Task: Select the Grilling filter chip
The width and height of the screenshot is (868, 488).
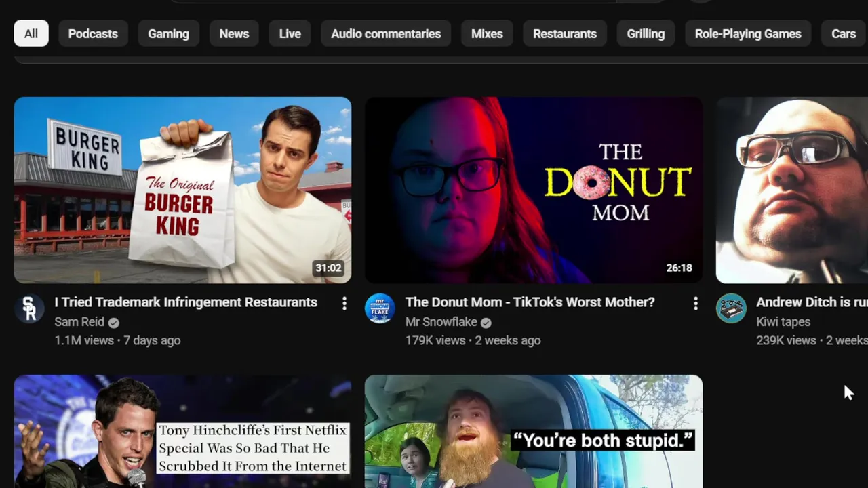Action: [x=646, y=34]
